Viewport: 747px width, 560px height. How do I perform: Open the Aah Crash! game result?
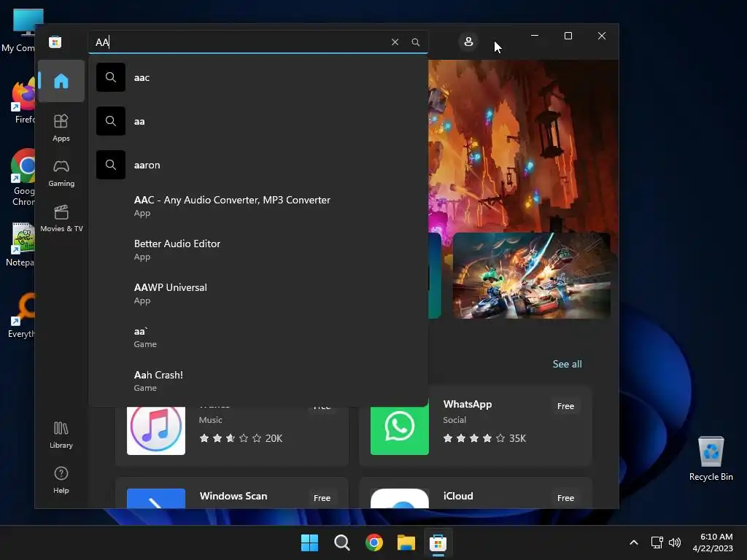[x=258, y=381]
